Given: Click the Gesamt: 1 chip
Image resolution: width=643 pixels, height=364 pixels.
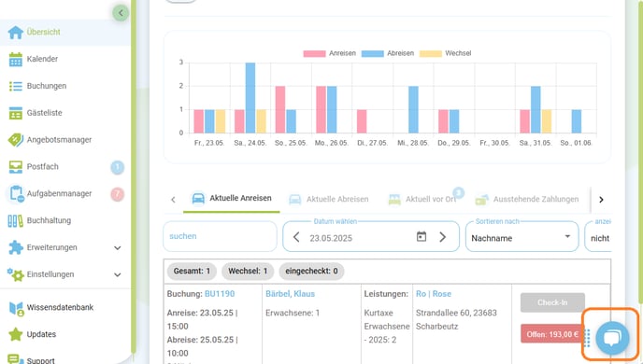Looking at the screenshot, I should click(192, 271).
